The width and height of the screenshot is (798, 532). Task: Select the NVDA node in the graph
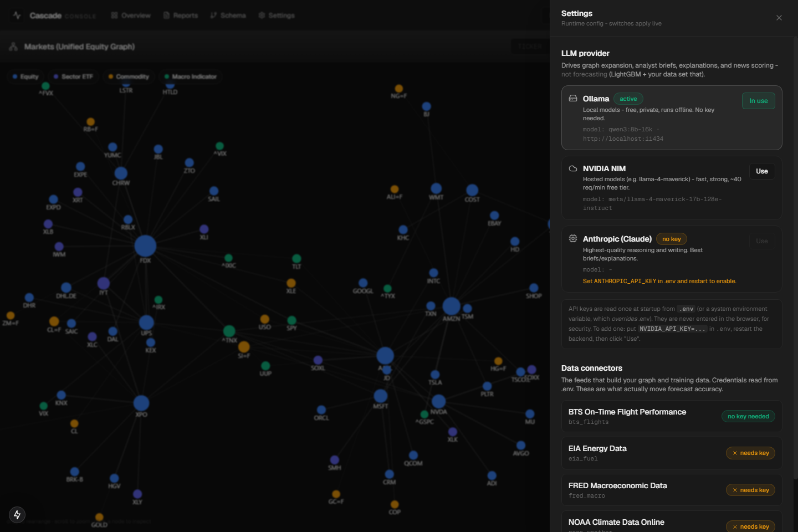[438, 401]
